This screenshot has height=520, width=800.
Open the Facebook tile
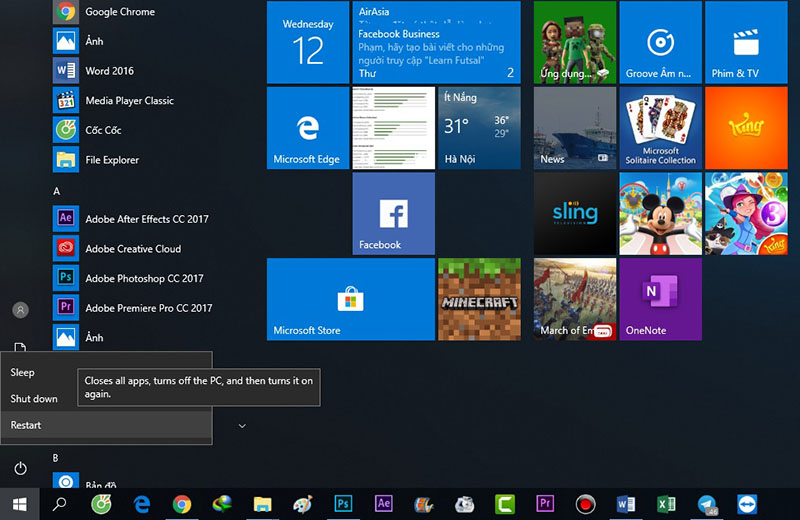[x=393, y=213]
